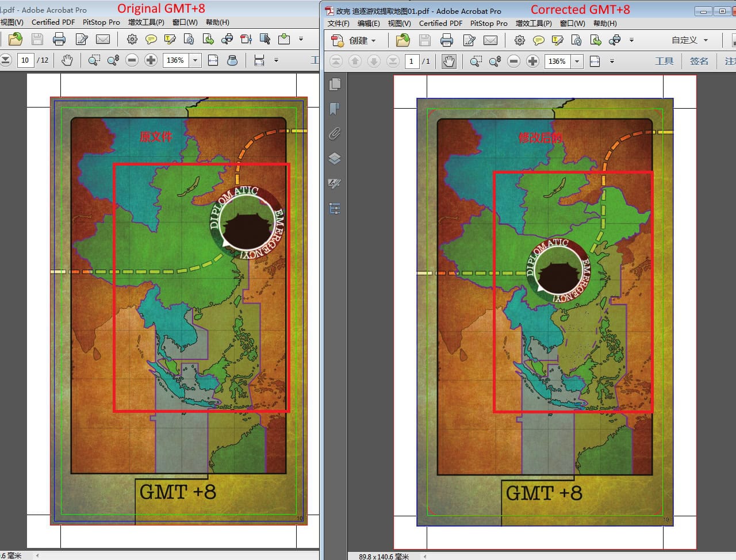The width and height of the screenshot is (736, 560).
Task: Expand right window zoom toolbar overflow arrow
Action: (612, 61)
